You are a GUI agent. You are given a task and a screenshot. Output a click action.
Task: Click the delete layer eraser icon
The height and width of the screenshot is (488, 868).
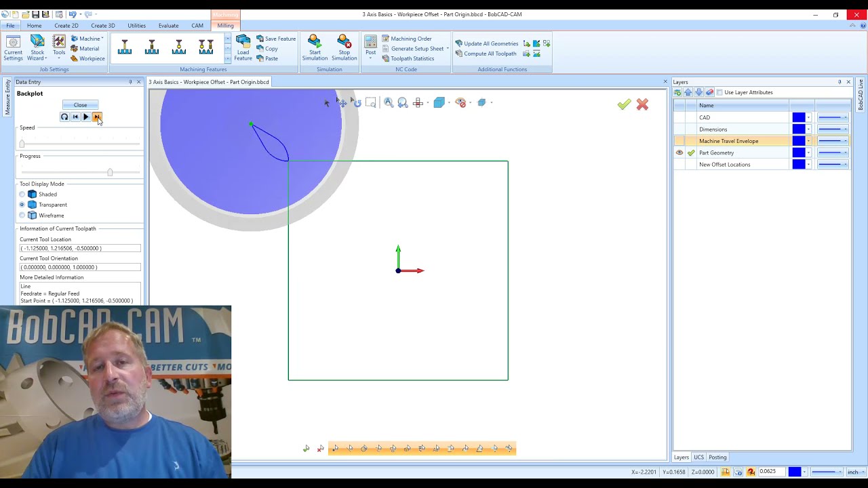point(710,92)
